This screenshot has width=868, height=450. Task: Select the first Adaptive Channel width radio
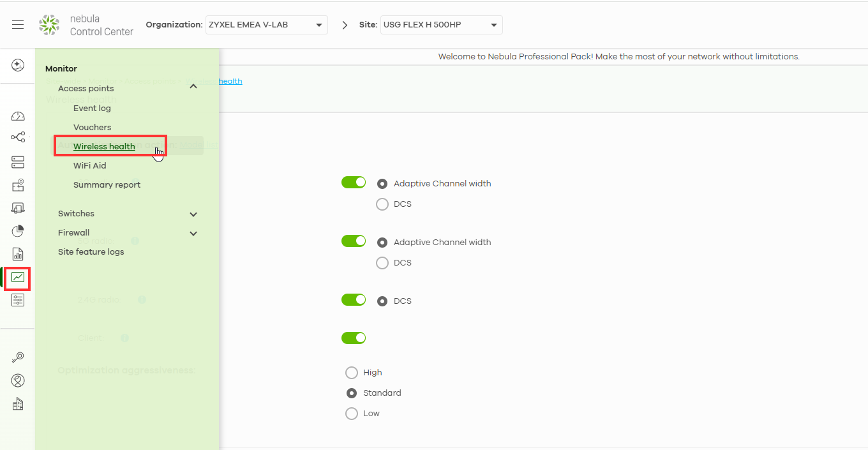point(382,184)
